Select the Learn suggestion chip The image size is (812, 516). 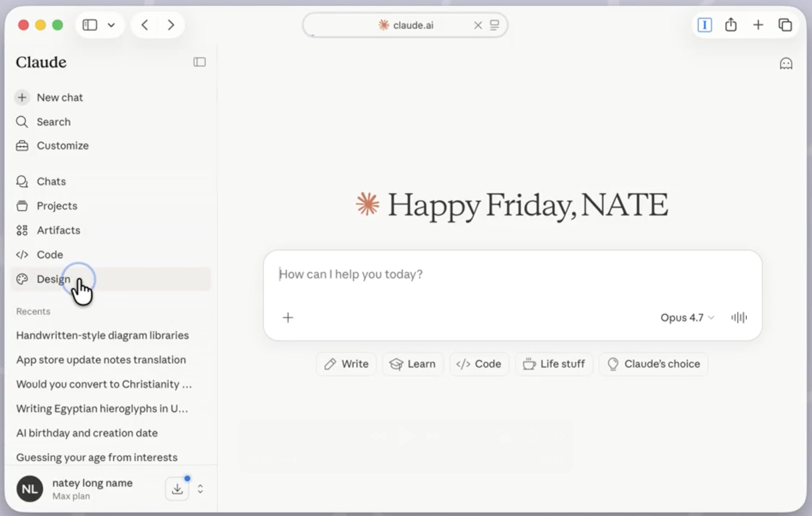[x=413, y=364]
